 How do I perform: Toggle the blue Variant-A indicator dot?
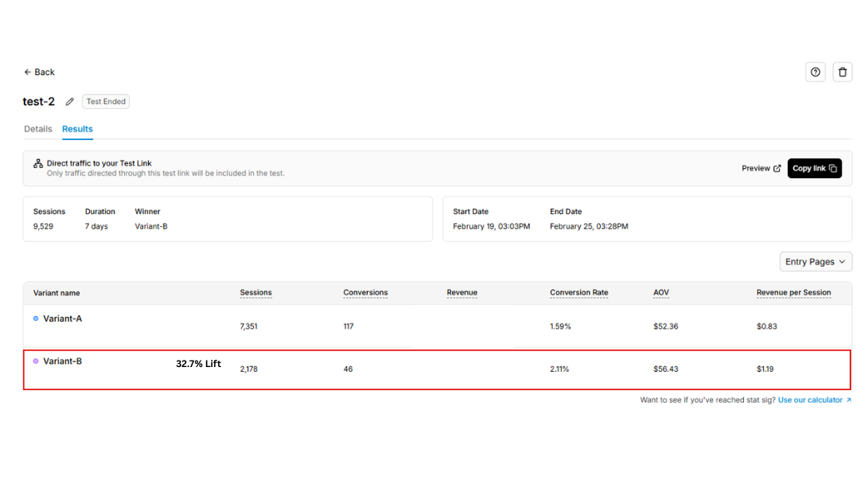click(34, 318)
